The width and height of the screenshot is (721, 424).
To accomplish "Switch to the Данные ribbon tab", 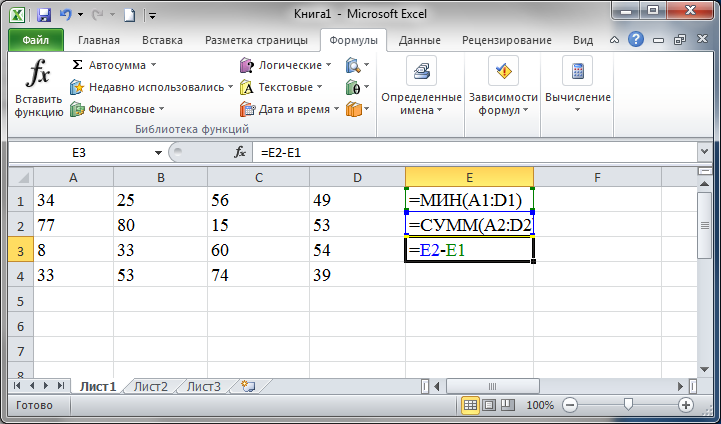I will coord(419,41).
